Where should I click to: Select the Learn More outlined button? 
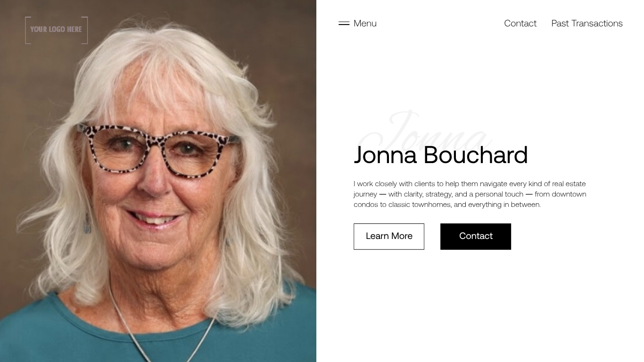[389, 237]
